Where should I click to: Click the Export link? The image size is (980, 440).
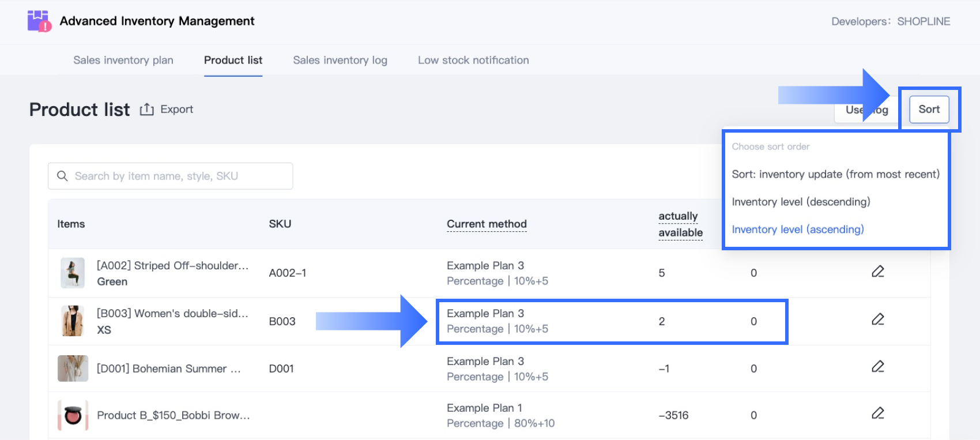pyautogui.click(x=176, y=110)
